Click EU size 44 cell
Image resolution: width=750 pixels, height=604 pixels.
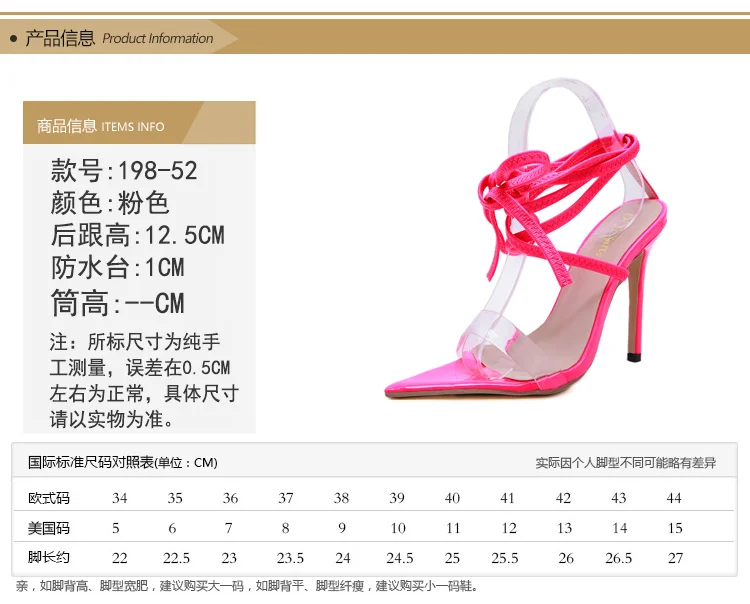pyautogui.click(x=674, y=498)
